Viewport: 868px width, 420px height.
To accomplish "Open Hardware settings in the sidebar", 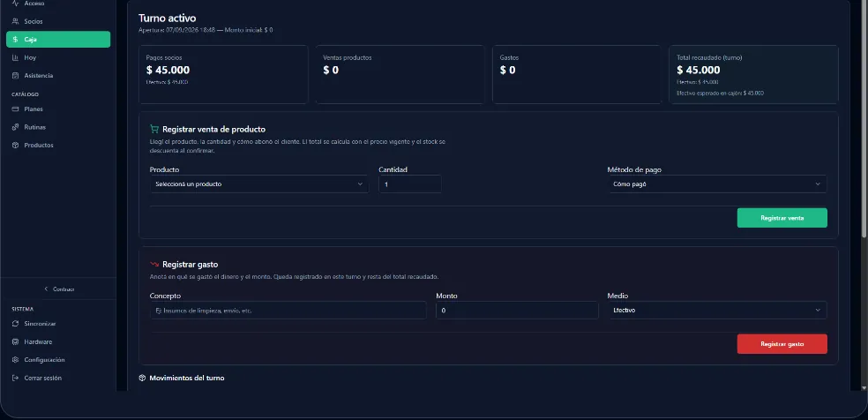I will 58,341.
